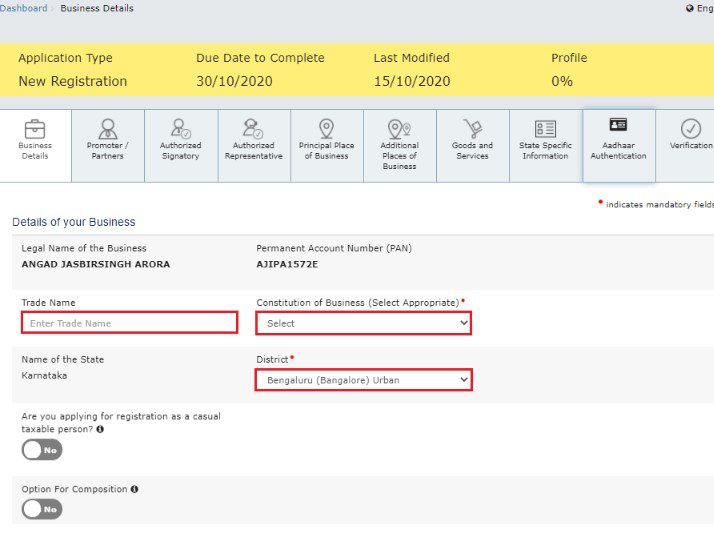The image size is (714, 546).
Task: Open the District dropdown list
Action: [363, 380]
